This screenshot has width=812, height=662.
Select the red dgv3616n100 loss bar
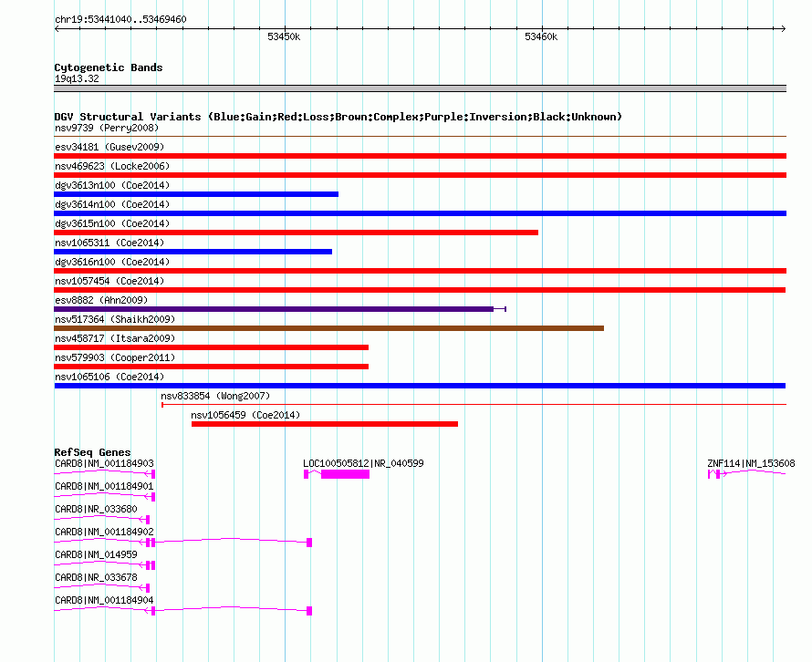pyautogui.click(x=420, y=271)
